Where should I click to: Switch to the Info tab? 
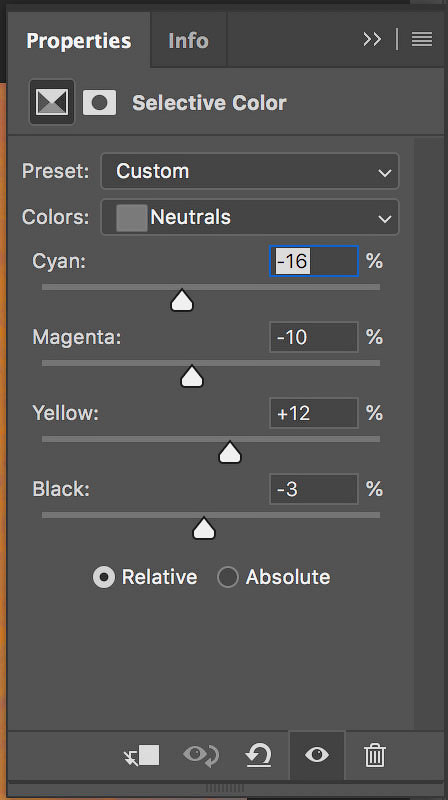coord(188,41)
